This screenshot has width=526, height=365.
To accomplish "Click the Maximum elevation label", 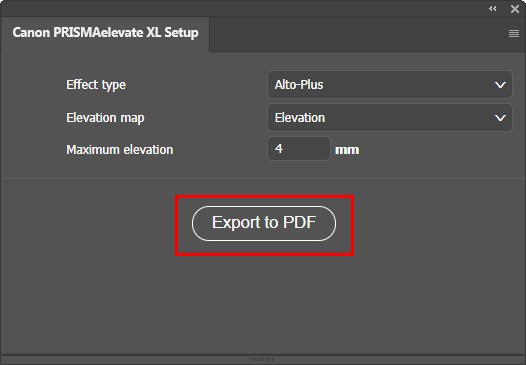I will click(x=120, y=150).
